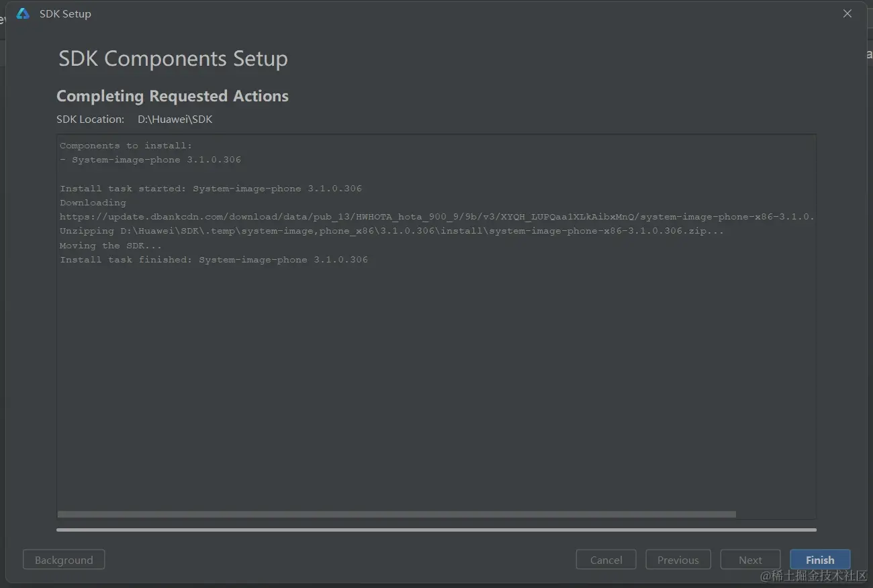Click the installation progress bar
Image resolution: width=873 pixels, height=588 pixels.
[x=436, y=530]
